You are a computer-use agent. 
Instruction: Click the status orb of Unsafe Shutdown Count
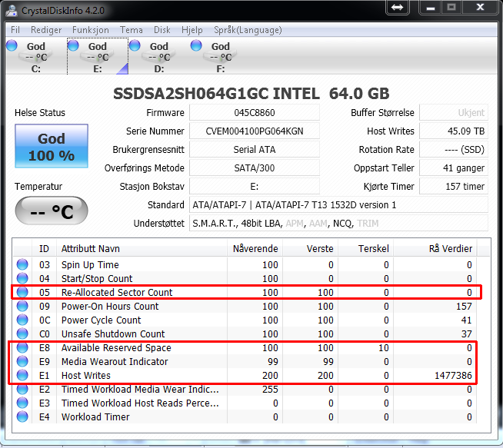[x=22, y=334]
